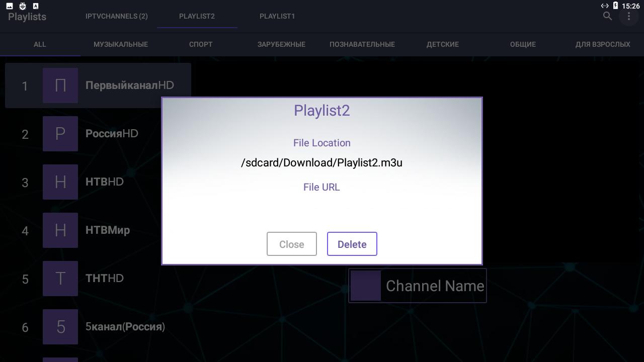Viewport: 644px width, 362px height.
Task: Open channel НТВHD
Action: [x=98, y=182]
